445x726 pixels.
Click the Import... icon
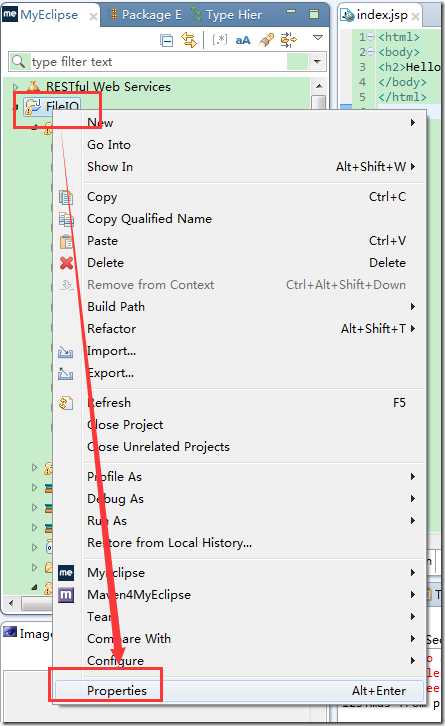pos(65,352)
